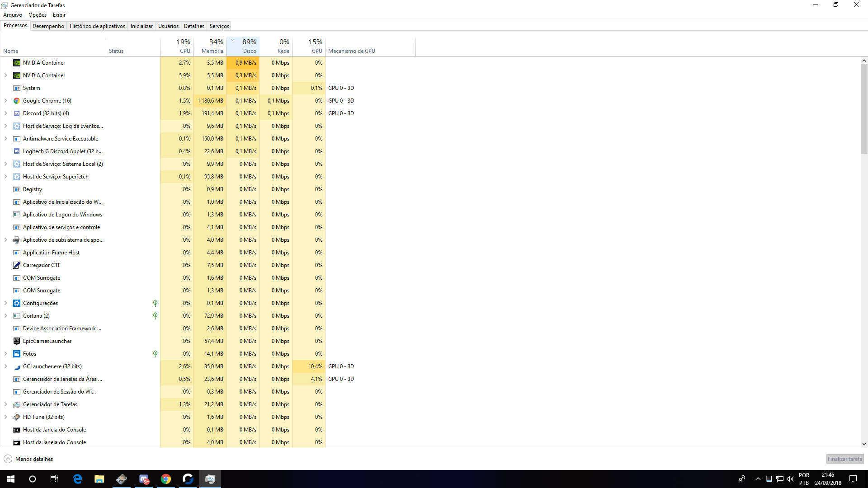Viewport: 868px width, 488px height.
Task: Expand the Google Chrome (16) process group
Action: pyautogui.click(x=6, y=101)
